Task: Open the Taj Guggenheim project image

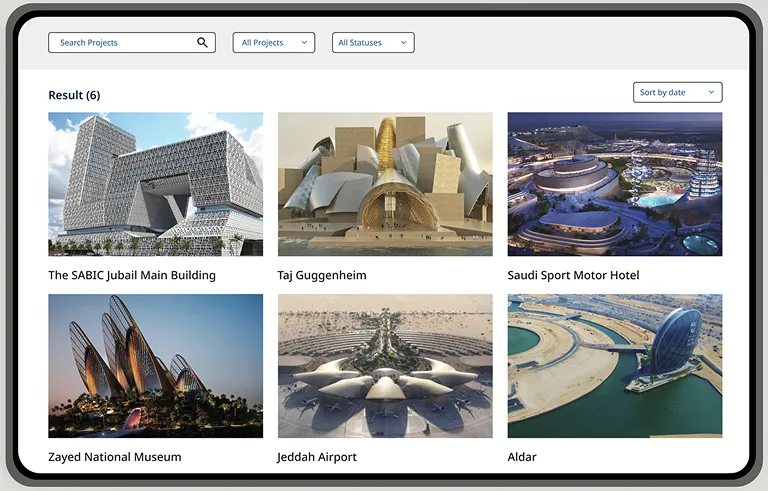Action: [385, 184]
